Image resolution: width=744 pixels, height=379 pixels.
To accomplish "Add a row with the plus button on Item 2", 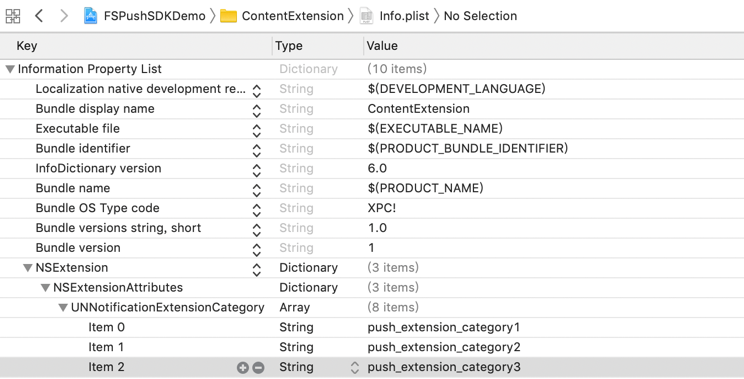I will [242, 368].
